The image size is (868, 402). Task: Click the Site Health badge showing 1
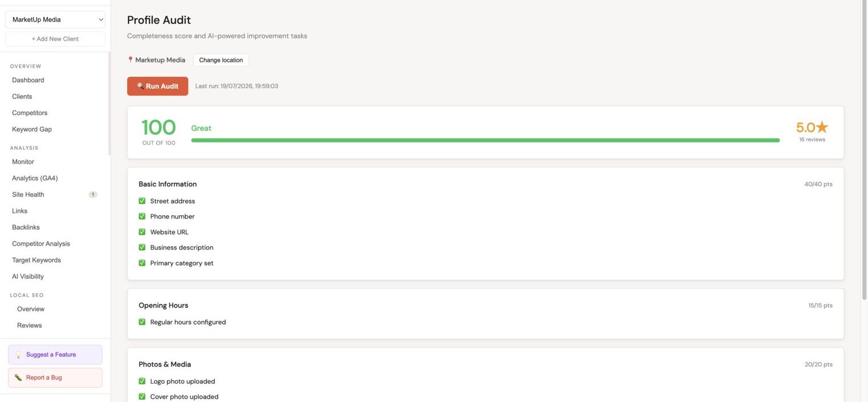click(93, 195)
